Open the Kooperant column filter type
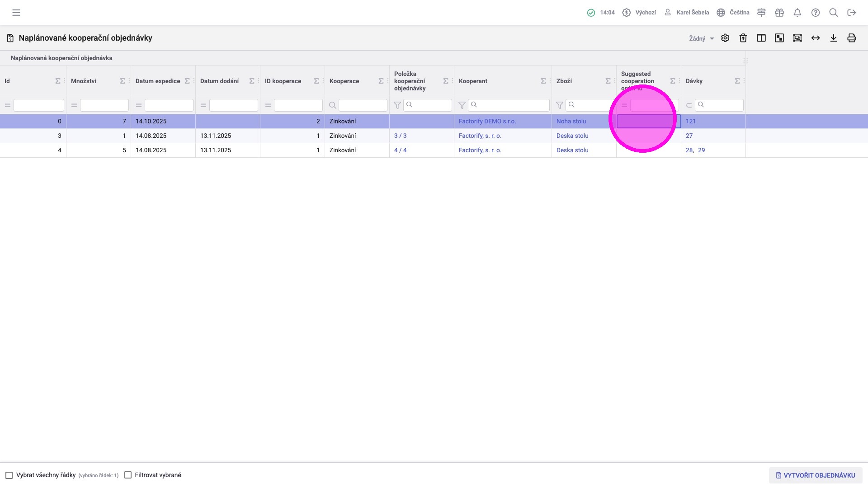This screenshot has width=868, height=488. [462, 105]
